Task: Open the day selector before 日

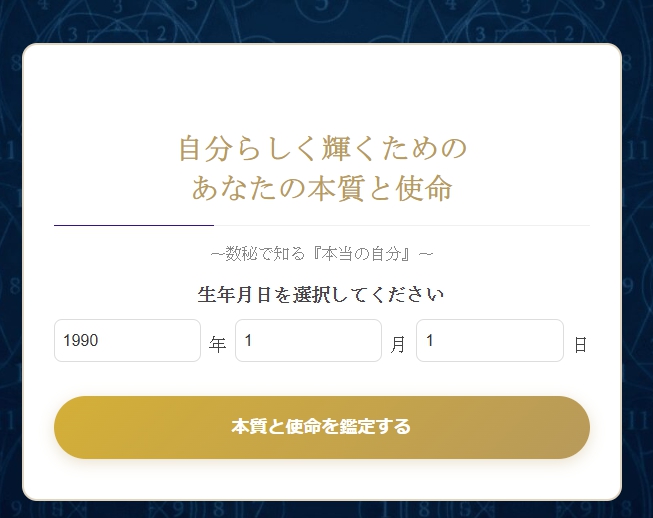Action: [489, 341]
